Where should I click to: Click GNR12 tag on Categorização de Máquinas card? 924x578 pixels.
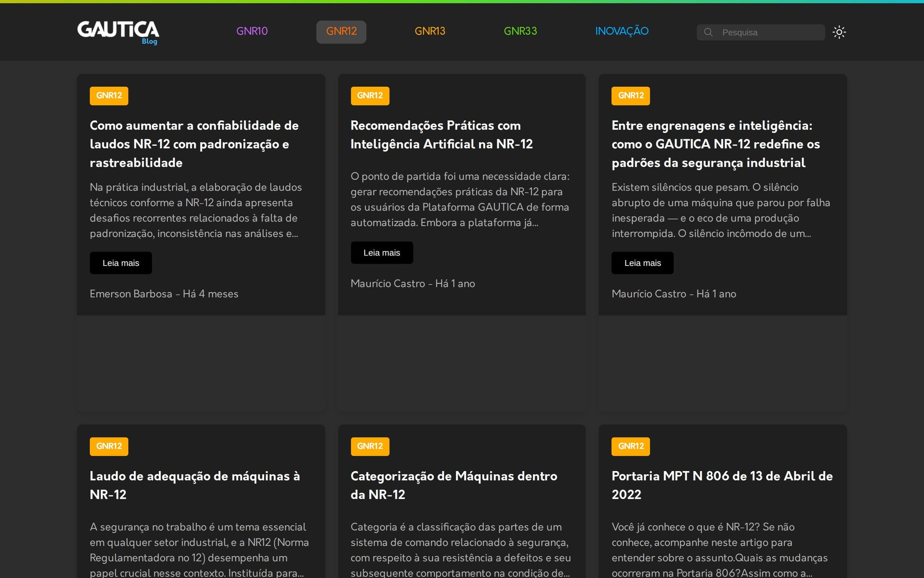(x=370, y=446)
